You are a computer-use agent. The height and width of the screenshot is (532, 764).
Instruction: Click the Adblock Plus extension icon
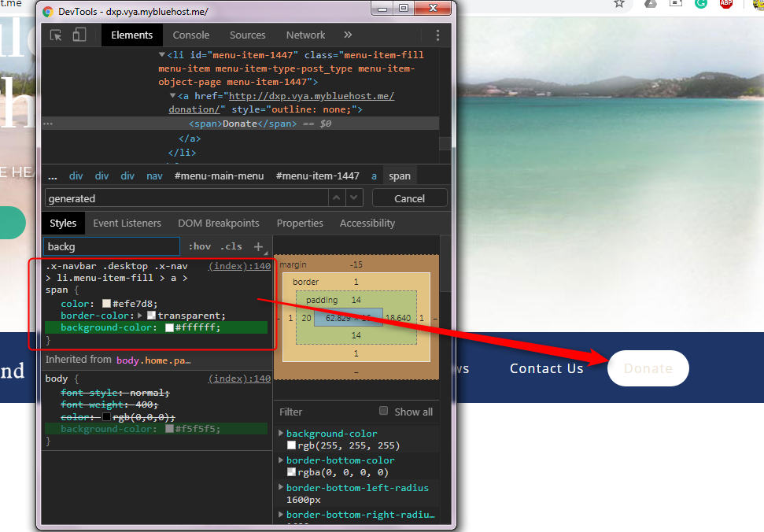point(726,5)
